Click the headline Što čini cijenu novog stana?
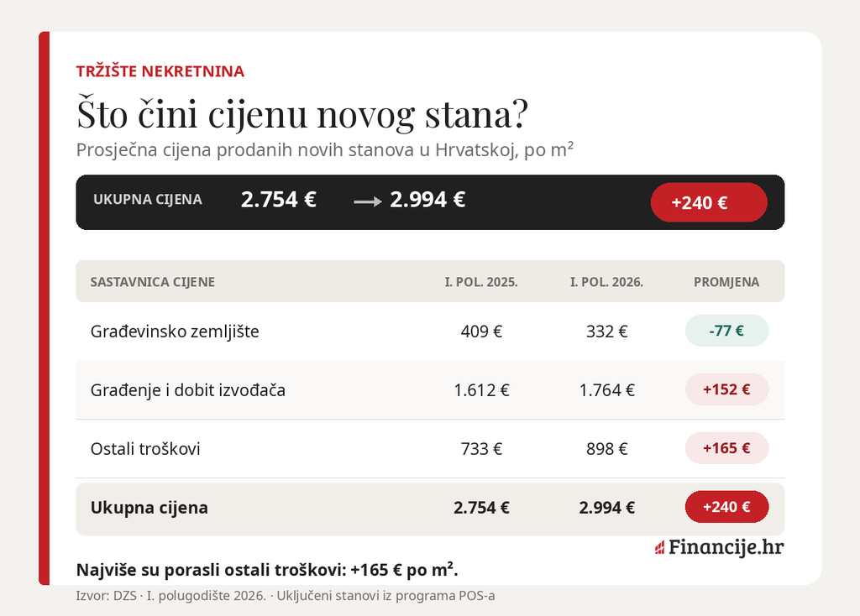The width and height of the screenshot is (860, 616). pos(302,113)
